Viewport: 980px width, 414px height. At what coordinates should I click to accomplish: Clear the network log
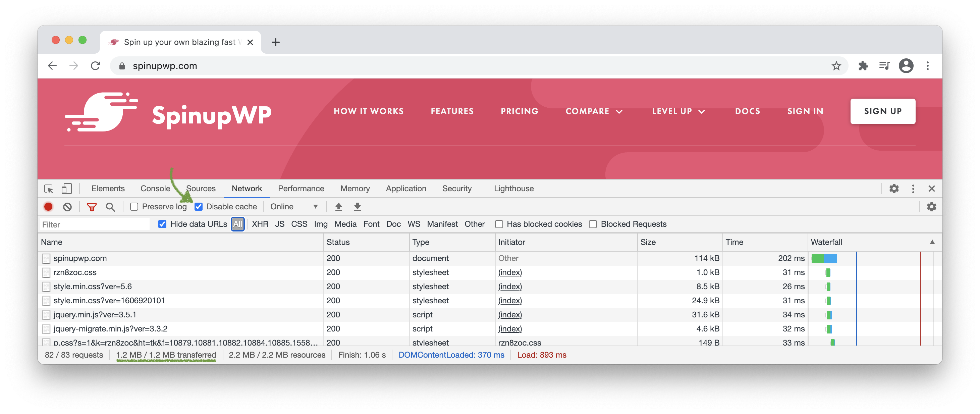tap(67, 207)
